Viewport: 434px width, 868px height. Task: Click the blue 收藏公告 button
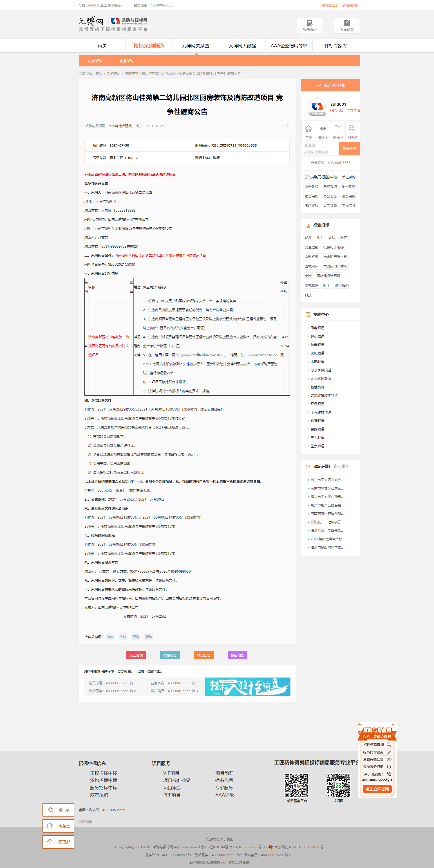tap(170, 655)
